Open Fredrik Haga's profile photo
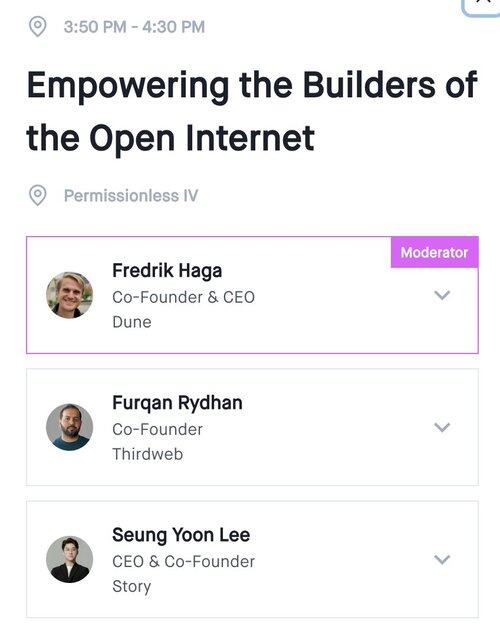The image size is (500, 642). [x=70, y=295]
